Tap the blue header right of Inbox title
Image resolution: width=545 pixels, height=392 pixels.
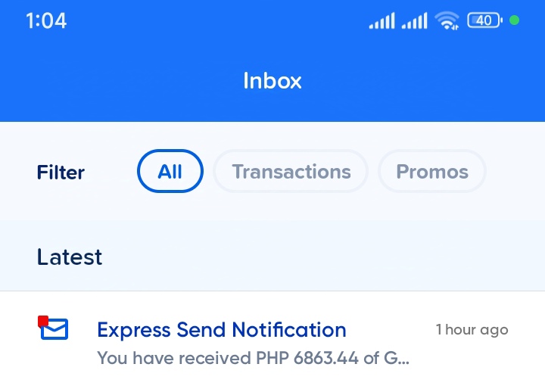point(431,81)
